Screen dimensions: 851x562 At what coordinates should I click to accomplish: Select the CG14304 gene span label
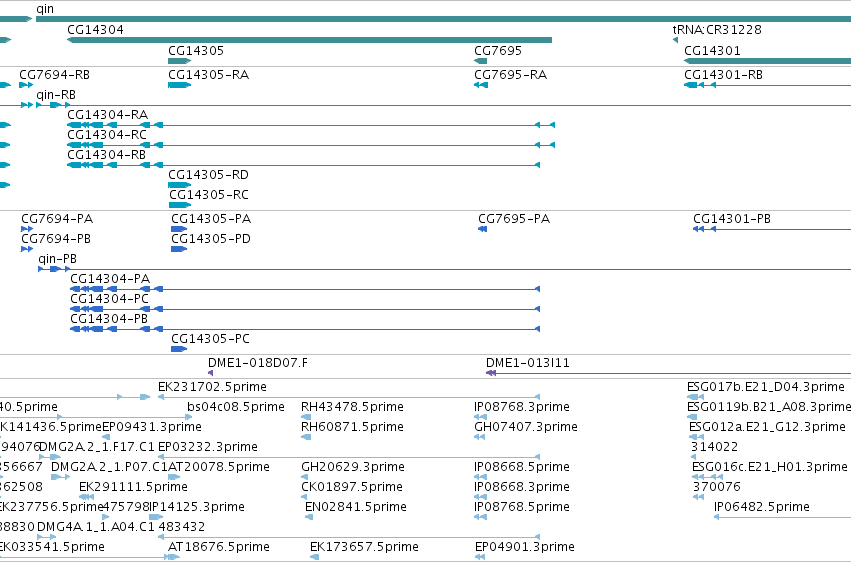[x=96, y=30]
